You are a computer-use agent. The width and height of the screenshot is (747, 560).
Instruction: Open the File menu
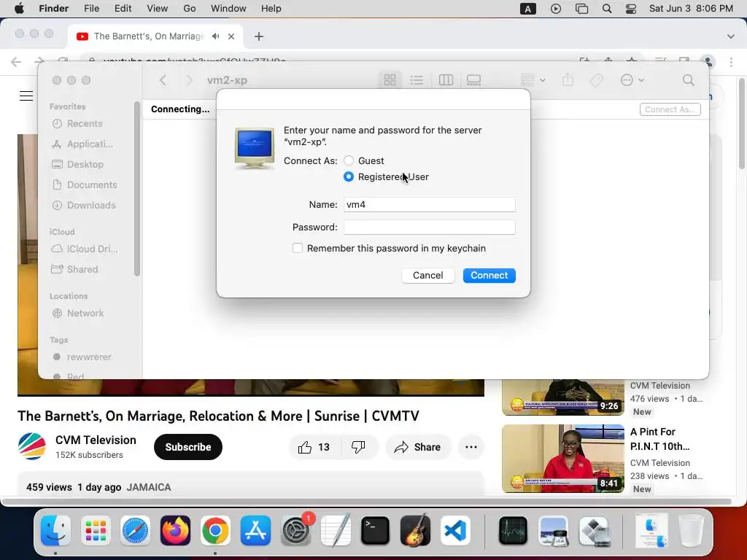click(x=91, y=9)
